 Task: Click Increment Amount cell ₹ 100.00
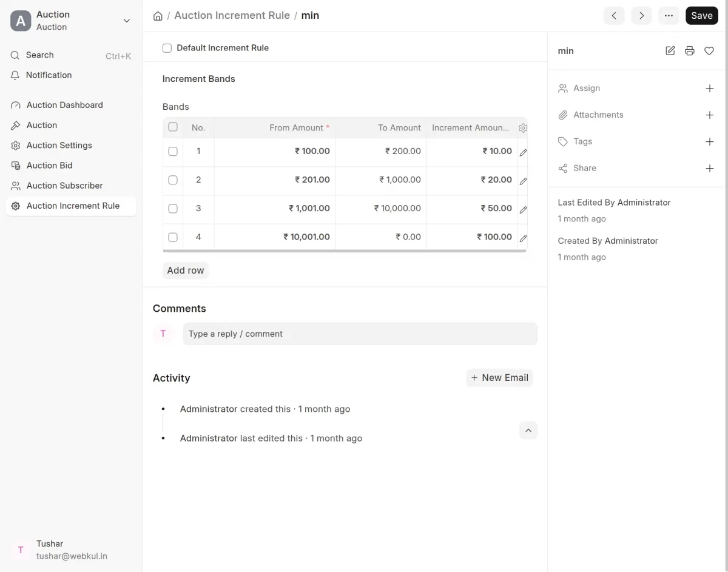point(472,237)
